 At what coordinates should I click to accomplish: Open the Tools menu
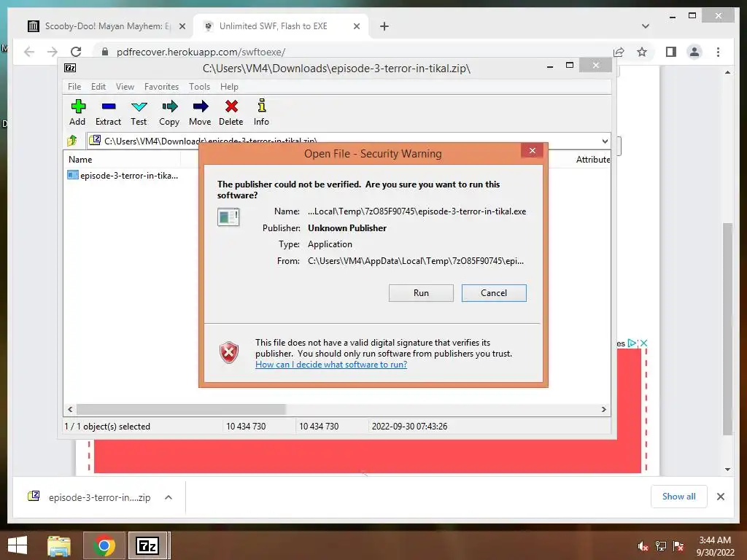(199, 87)
